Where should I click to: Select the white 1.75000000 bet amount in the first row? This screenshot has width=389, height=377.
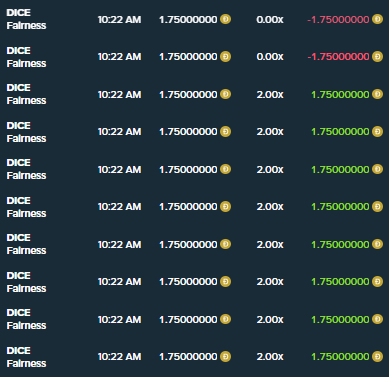[x=188, y=19]
